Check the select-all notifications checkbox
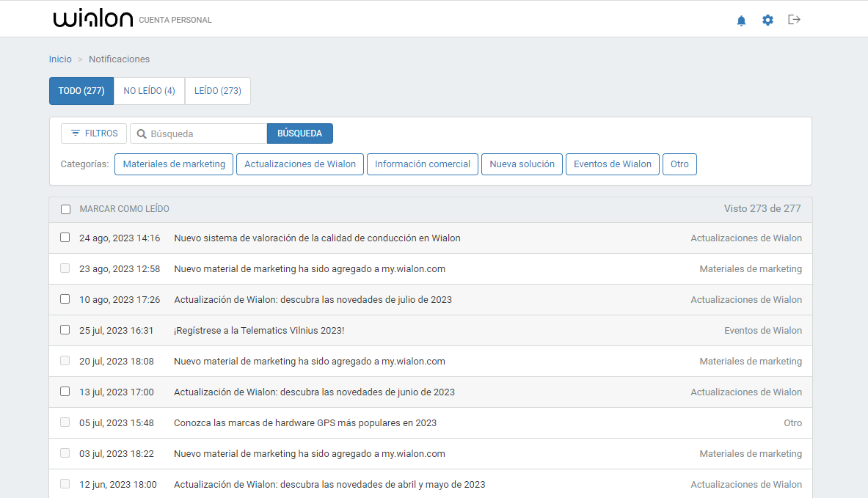Viewport: 868px width, 498px height. 65,209
